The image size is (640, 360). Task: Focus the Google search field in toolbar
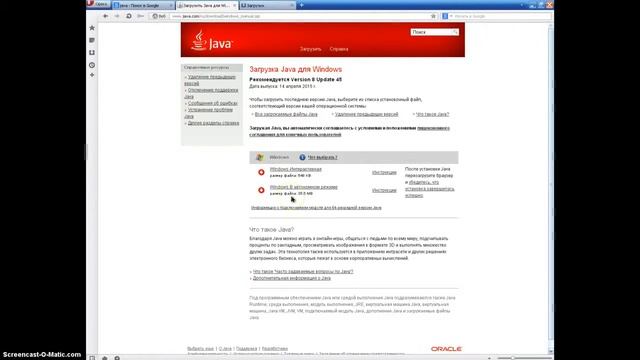click(502, 16)
